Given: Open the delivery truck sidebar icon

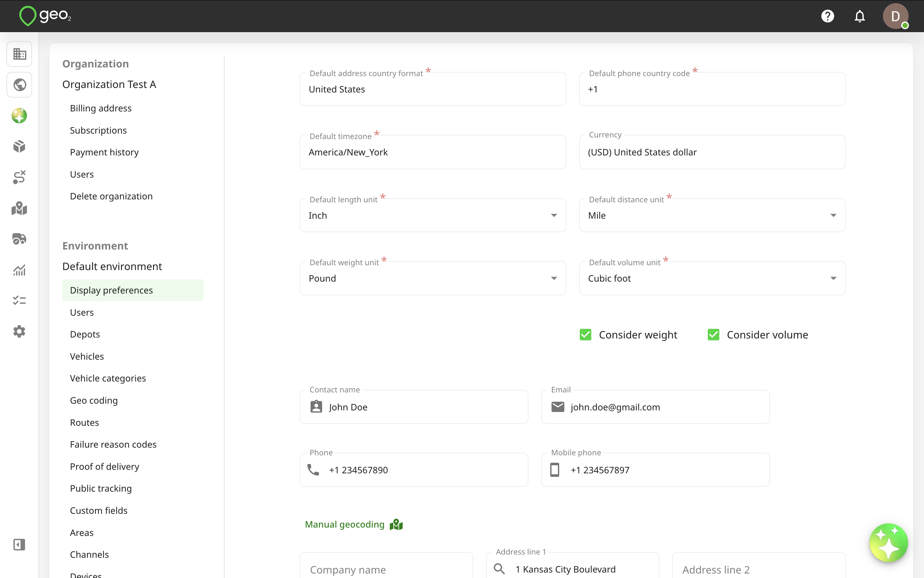Looking at the screenshot, I should [20, 239].
